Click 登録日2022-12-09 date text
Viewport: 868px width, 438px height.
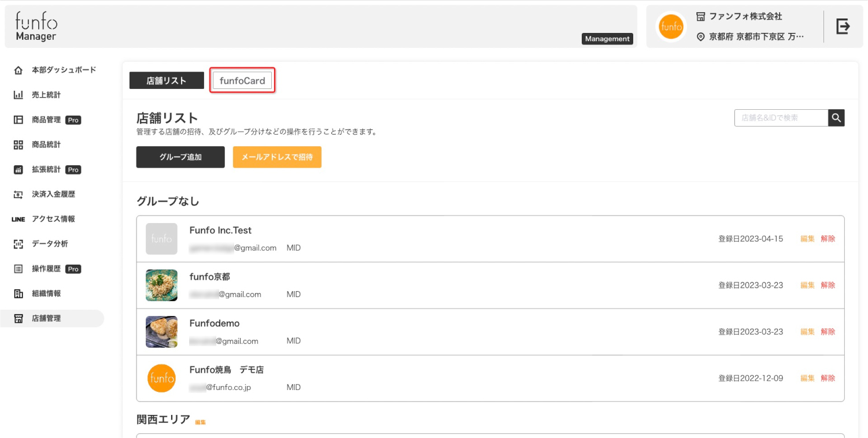[751, 378]
